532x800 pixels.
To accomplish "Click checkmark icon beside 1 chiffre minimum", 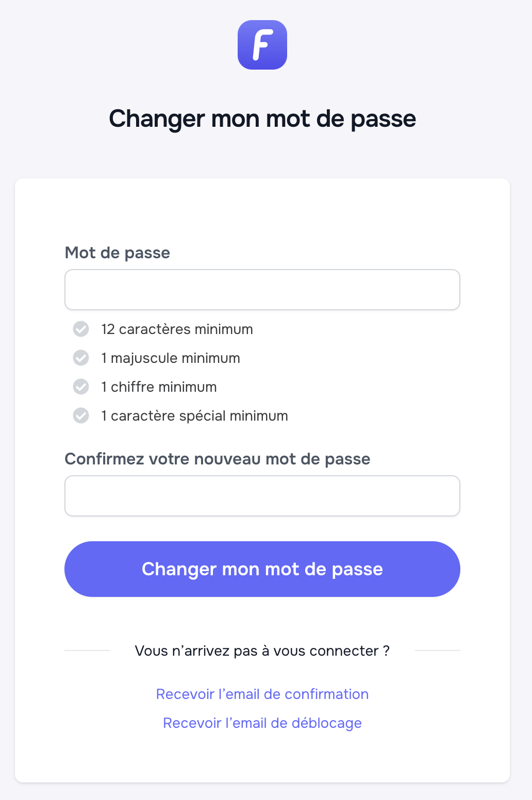I will coord(81,387).
